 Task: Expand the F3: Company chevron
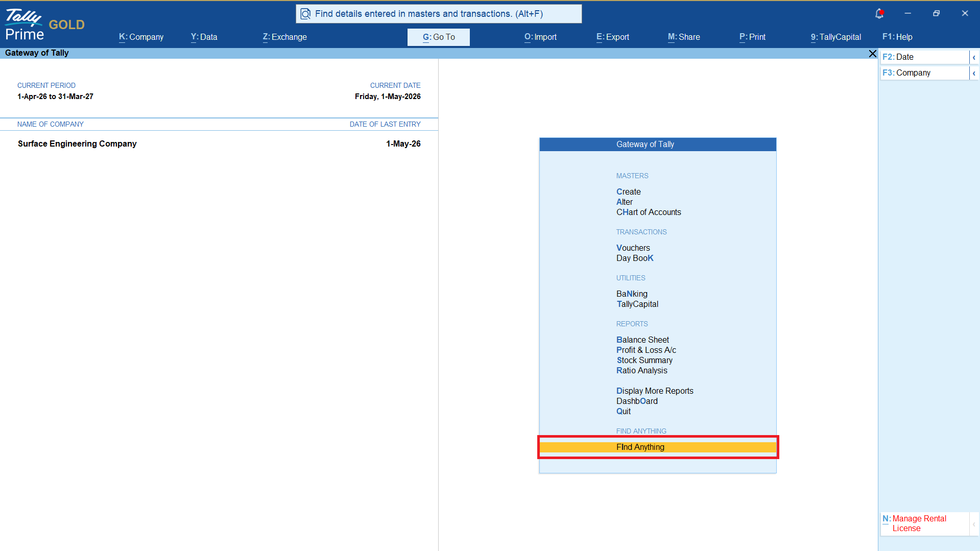click(974, 73)
